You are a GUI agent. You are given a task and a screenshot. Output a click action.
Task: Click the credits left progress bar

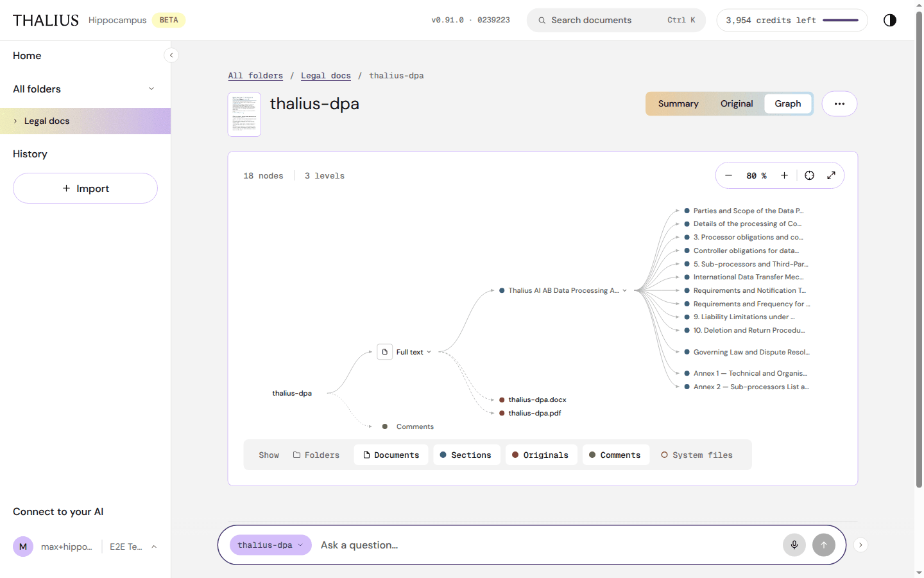(841, 21)
